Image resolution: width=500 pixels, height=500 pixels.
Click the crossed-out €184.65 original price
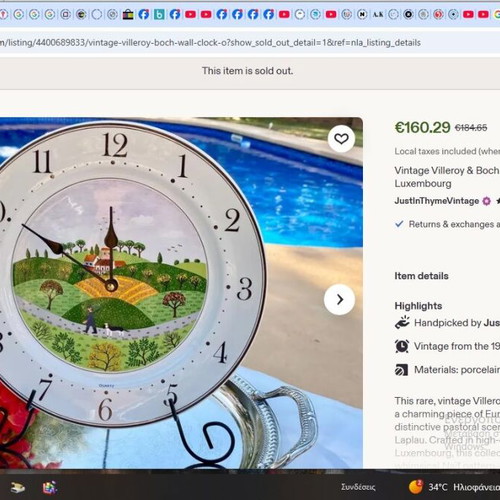(x=471, y=128)
